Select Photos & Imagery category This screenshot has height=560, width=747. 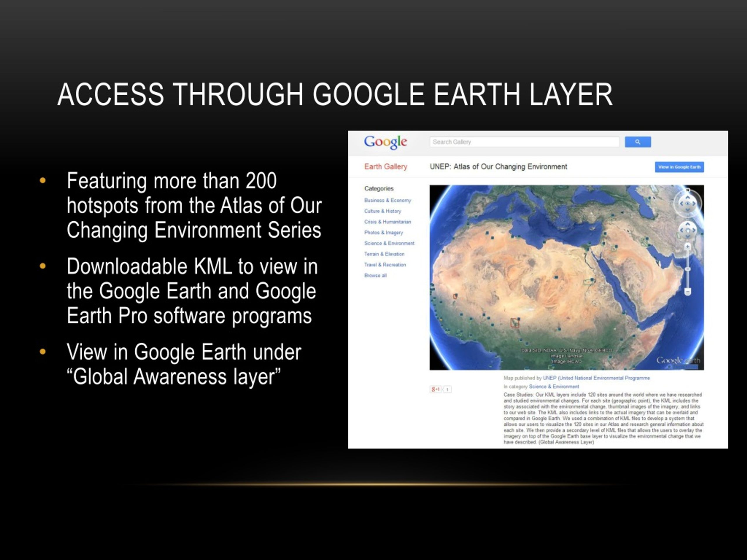click(383, 233)
